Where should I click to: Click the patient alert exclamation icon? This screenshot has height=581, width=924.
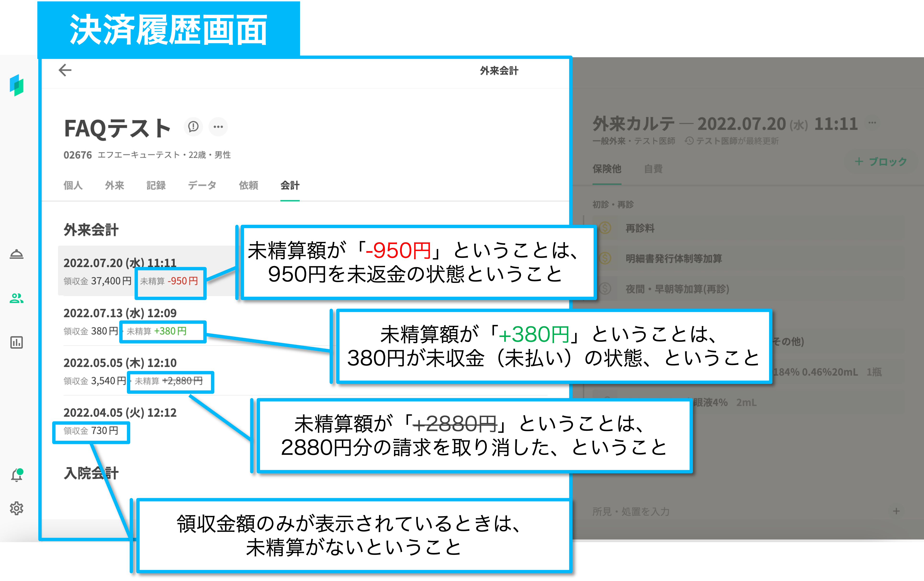(193, 126)
